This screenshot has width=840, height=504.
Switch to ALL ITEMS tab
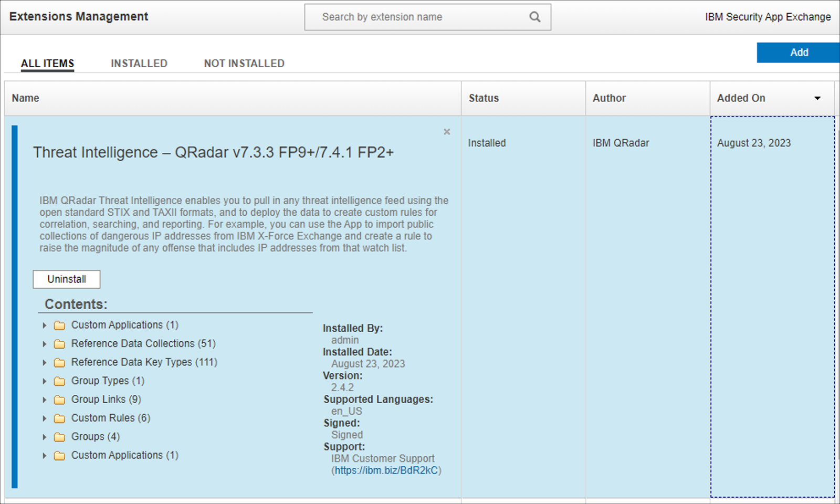pyautogui.click(x=47, y=64)
